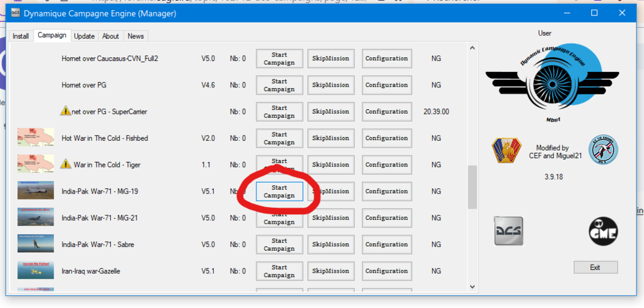SkipMission for PG - SuperCarrier row
Viewport: 644px width, 308px height.
(330, 111)
